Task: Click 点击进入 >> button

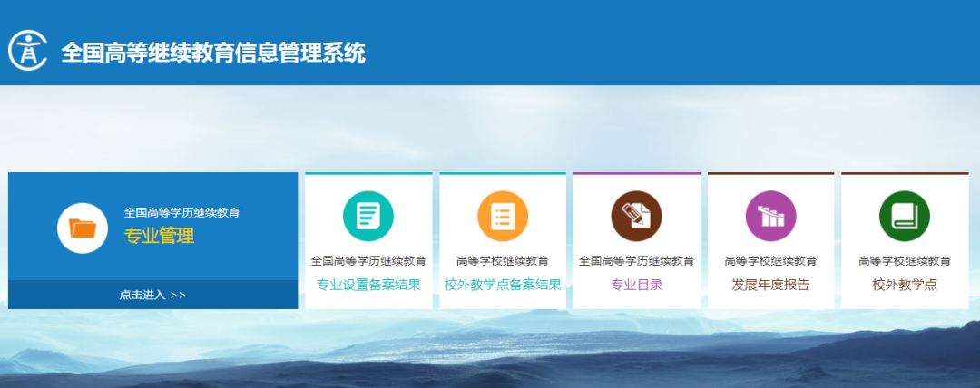Action: [152, 295]
